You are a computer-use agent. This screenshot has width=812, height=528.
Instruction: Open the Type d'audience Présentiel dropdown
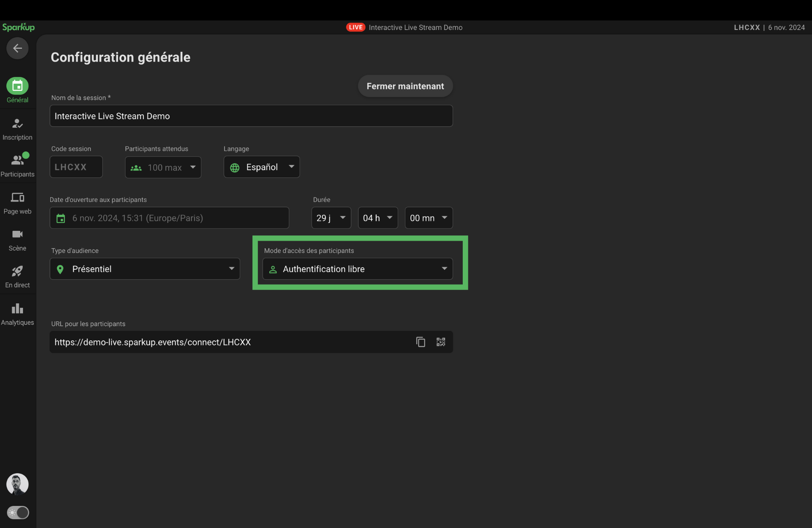[x=145, y=269]
